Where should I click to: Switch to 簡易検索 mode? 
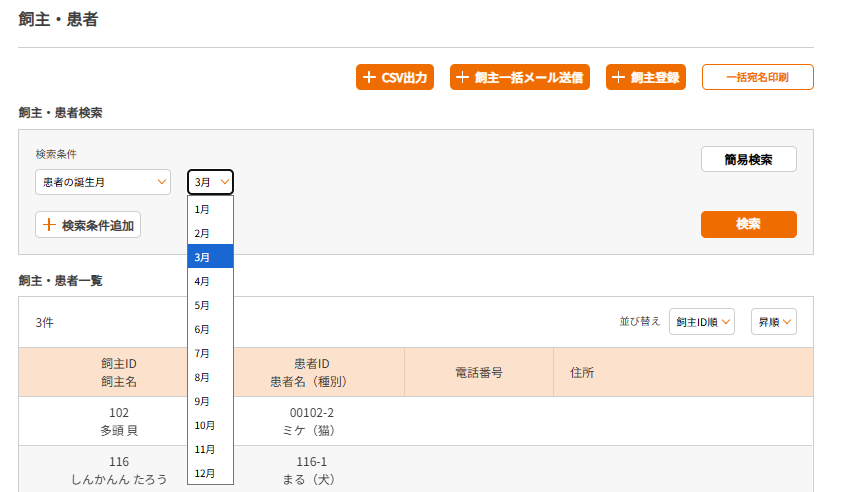(x=748, y=159)
